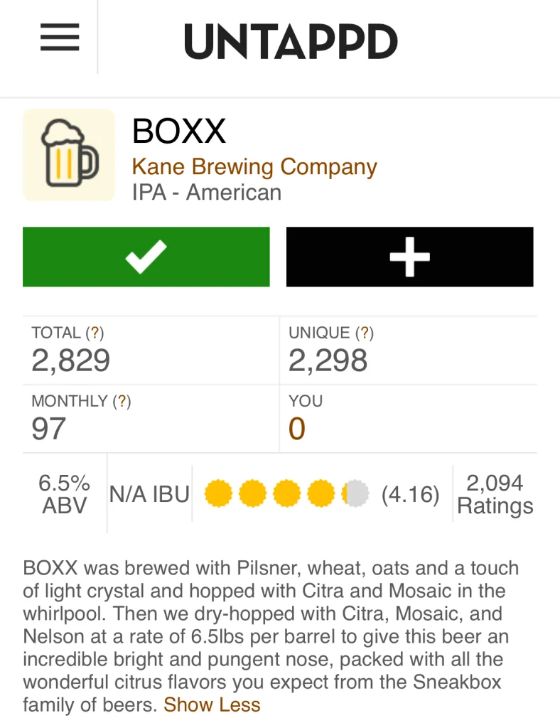The height and width of the screenshot is (728, 560).
Task: Add beer using the black plus button
Action: [x=409, y=257]
